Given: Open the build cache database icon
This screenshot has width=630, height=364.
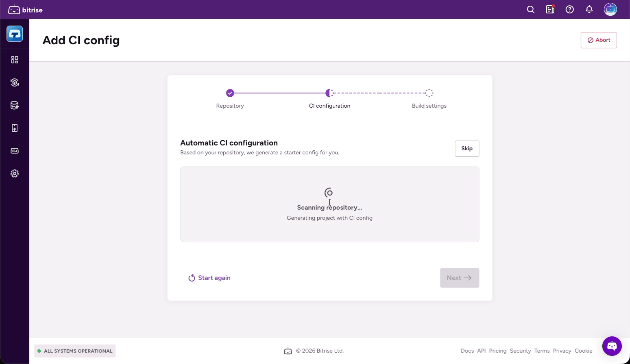Looking at the screenshot, I should coord(15,105).
